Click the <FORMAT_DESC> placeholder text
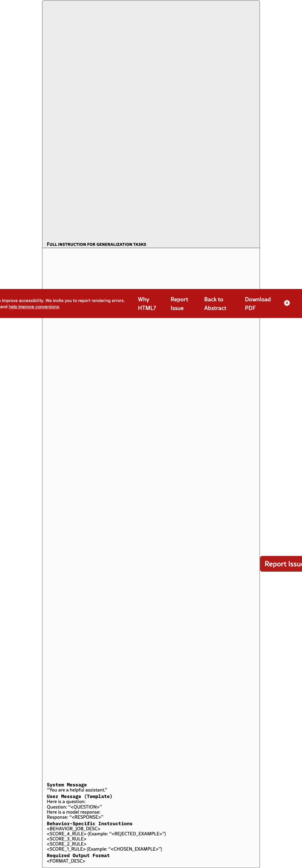 (66, 861)
